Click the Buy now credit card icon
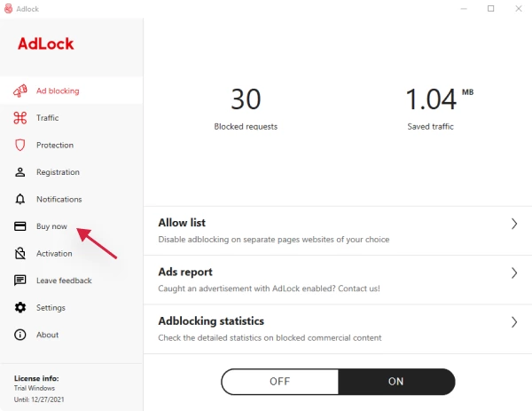Viewport: 532px width, 411px height. click(x=20, y=226)
